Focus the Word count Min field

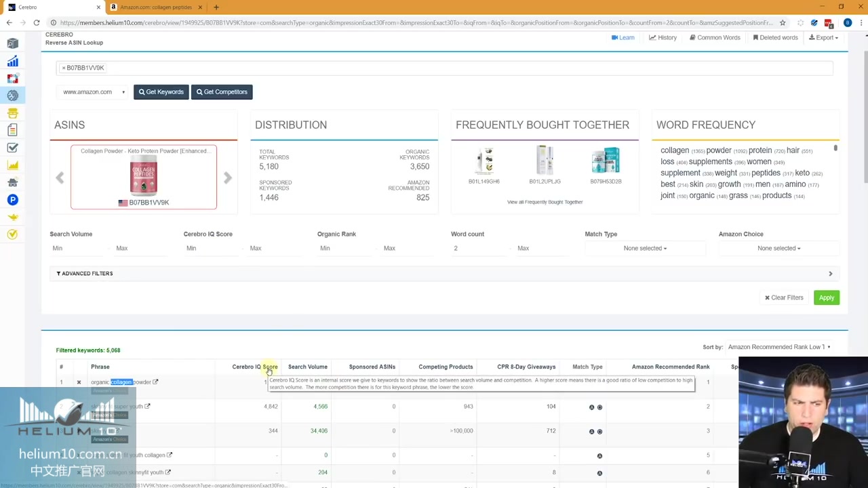tap(480, 248)
